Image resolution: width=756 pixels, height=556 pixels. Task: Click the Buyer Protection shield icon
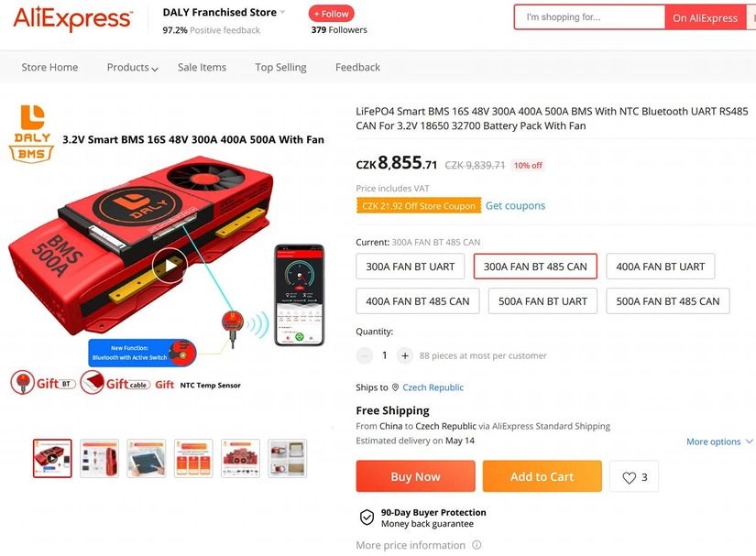pos(367,518)
